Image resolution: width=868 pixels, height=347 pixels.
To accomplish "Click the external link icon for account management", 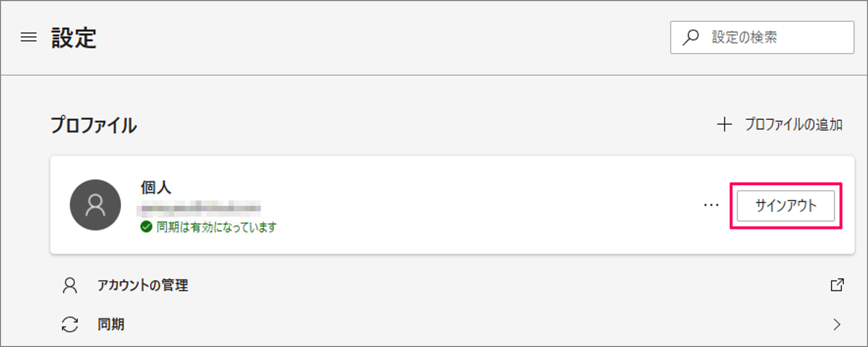I will tap(837, 285).
